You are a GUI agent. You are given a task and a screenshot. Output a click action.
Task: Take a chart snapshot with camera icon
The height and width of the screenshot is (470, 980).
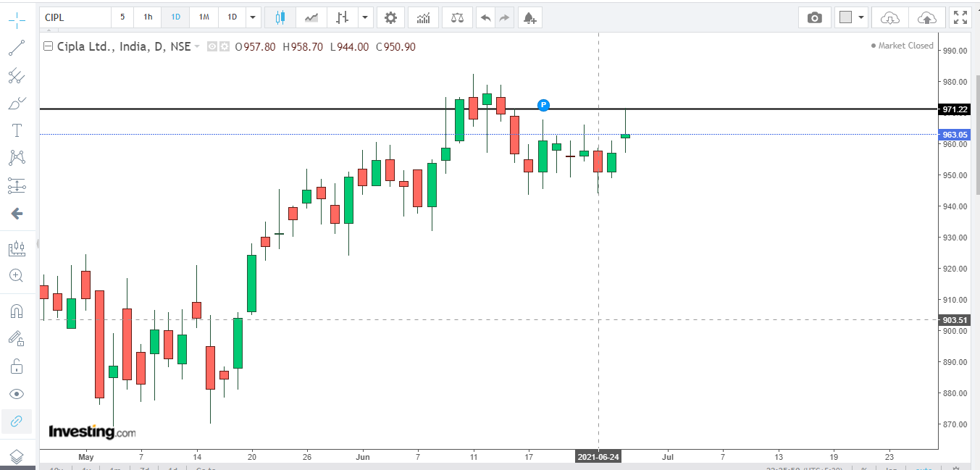point(815,17)
